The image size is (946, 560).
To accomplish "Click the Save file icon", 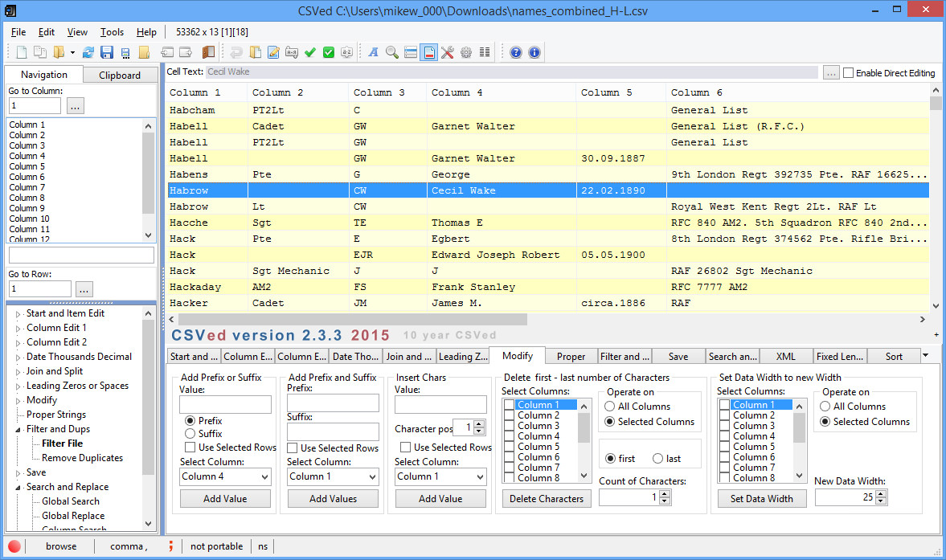I will 107,51.
